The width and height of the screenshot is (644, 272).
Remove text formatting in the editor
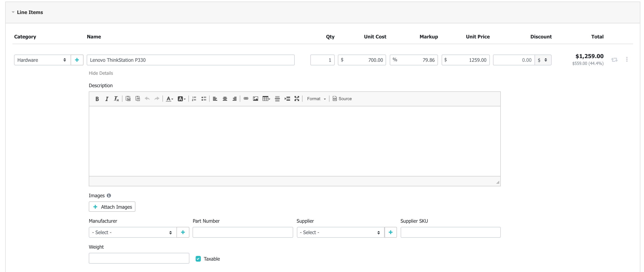(x=116, y=99)
